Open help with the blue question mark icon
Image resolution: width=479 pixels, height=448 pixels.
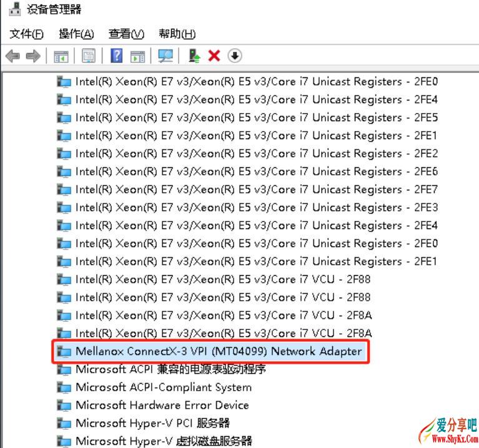117,56
